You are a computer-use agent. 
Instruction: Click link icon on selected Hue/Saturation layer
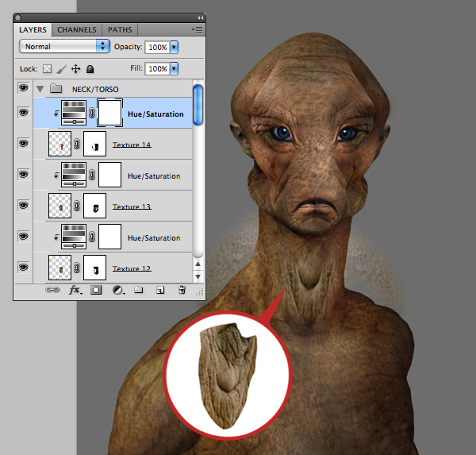[x=92, y=113]
